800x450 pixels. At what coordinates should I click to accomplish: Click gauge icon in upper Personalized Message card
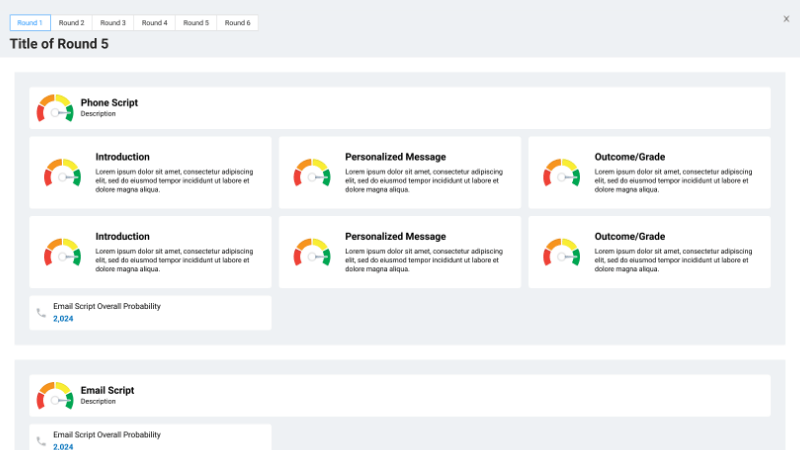[312, 172]
